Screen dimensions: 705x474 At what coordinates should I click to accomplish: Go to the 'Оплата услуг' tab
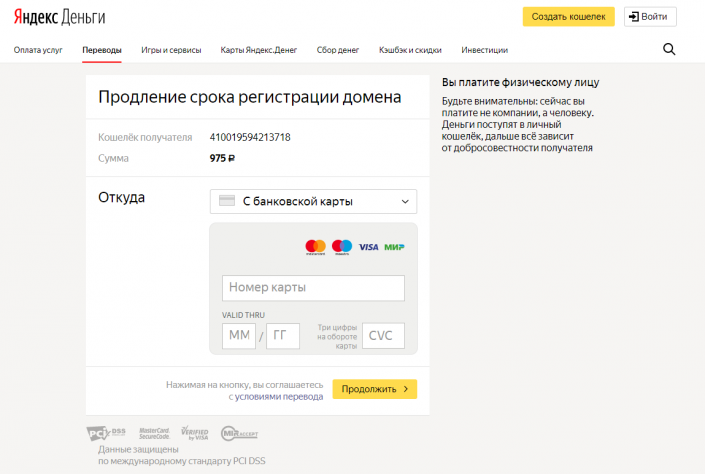[38, 50]
